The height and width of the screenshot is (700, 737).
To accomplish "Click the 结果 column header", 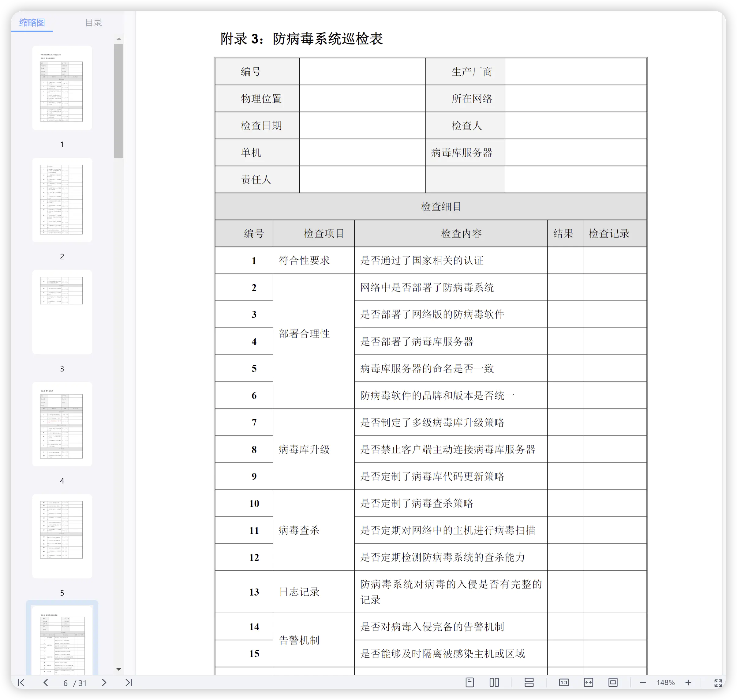I will click(x=565, y=234).
